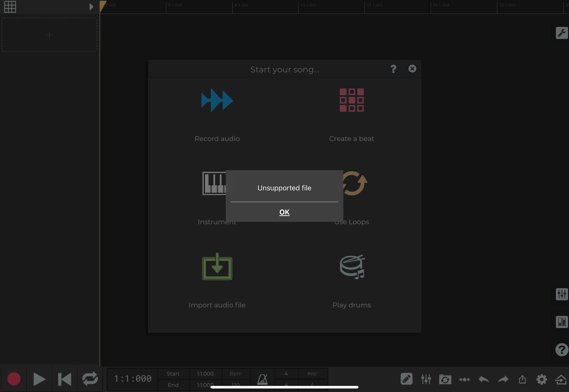Add a new track with plus box
Image resolution: width=569 pixels, height=392 pixels.
(49, 35)
